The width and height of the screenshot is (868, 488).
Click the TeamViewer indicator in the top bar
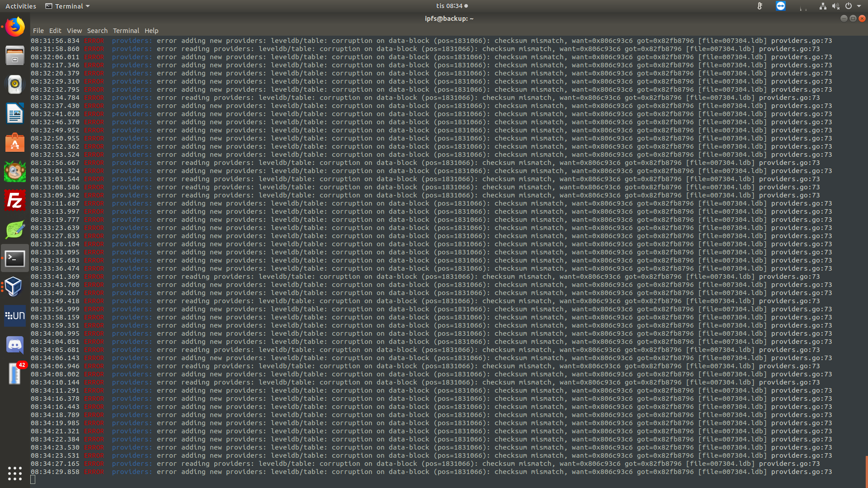[x=781, y=6]
